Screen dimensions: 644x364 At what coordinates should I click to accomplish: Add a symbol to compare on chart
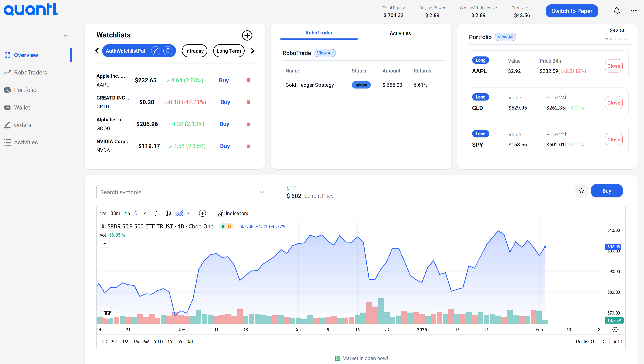tap(202, 213)
